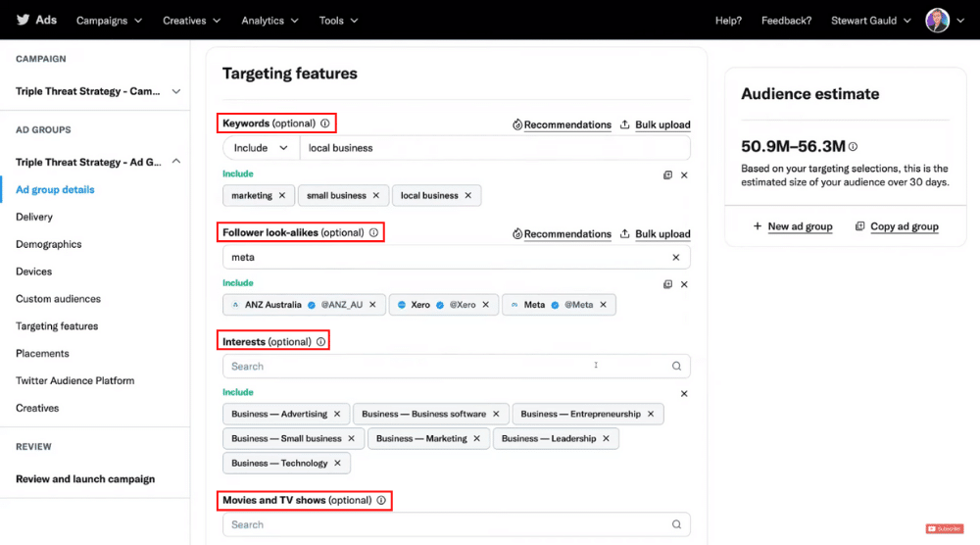The height and width of the screenshot is (545, 980).
Task: Click the chevron beside profile avatar
Action: [x=960, y=21]
